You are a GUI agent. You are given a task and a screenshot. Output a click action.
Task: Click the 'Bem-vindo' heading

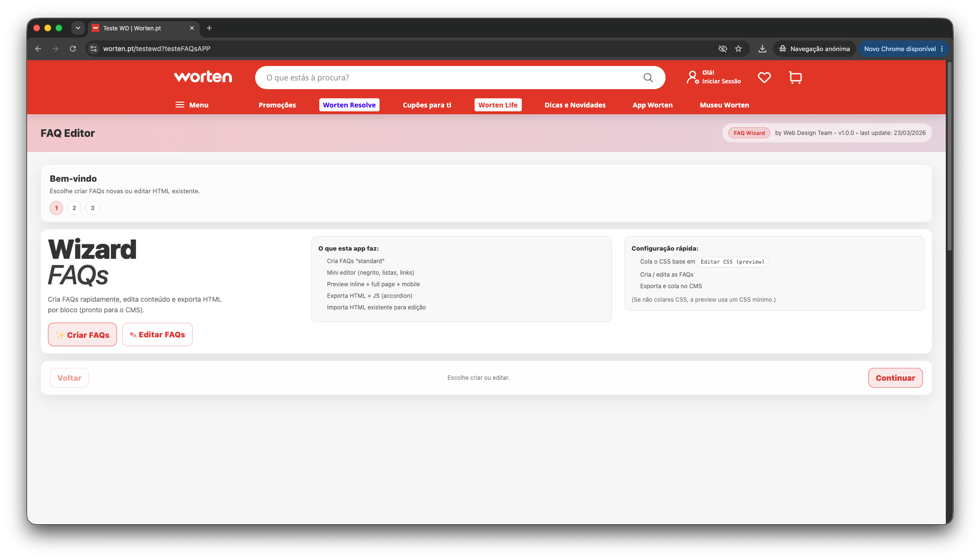click(x=73, y=179)
